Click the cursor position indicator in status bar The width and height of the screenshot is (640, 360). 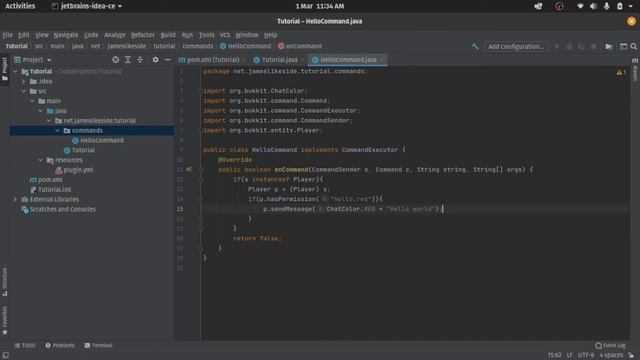click(x=554, y=355)
